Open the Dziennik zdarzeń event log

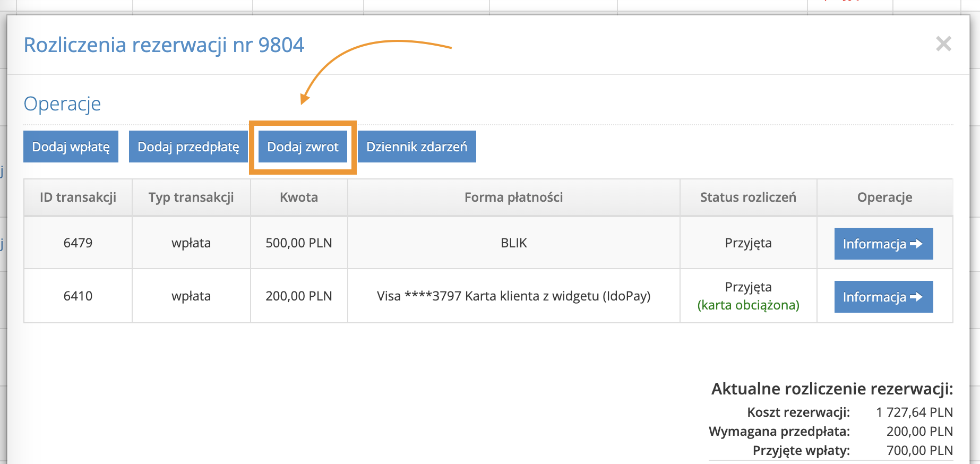tap(417, 147)
